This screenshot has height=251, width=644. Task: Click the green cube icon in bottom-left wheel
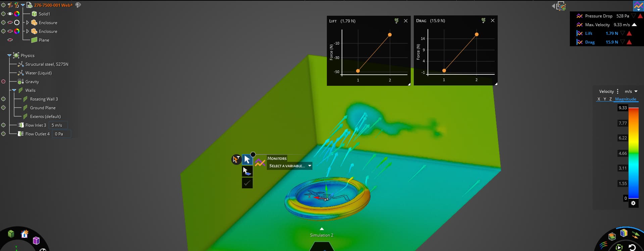11,234
